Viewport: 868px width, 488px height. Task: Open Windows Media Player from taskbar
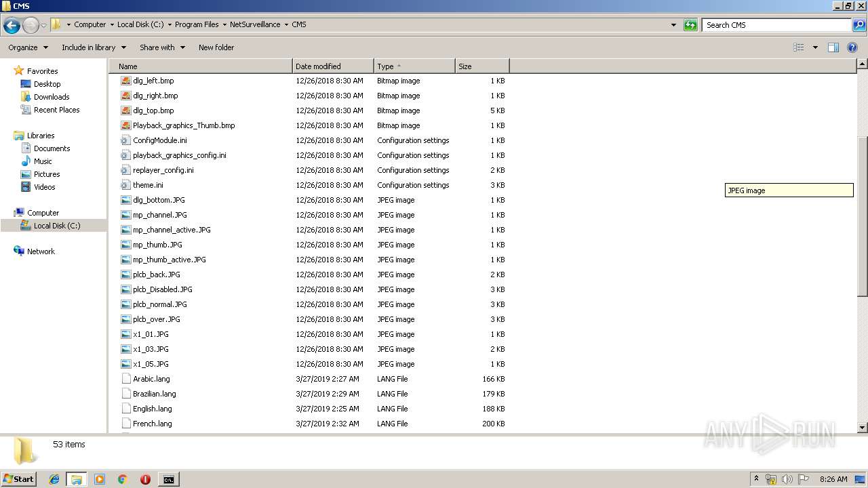100,479
